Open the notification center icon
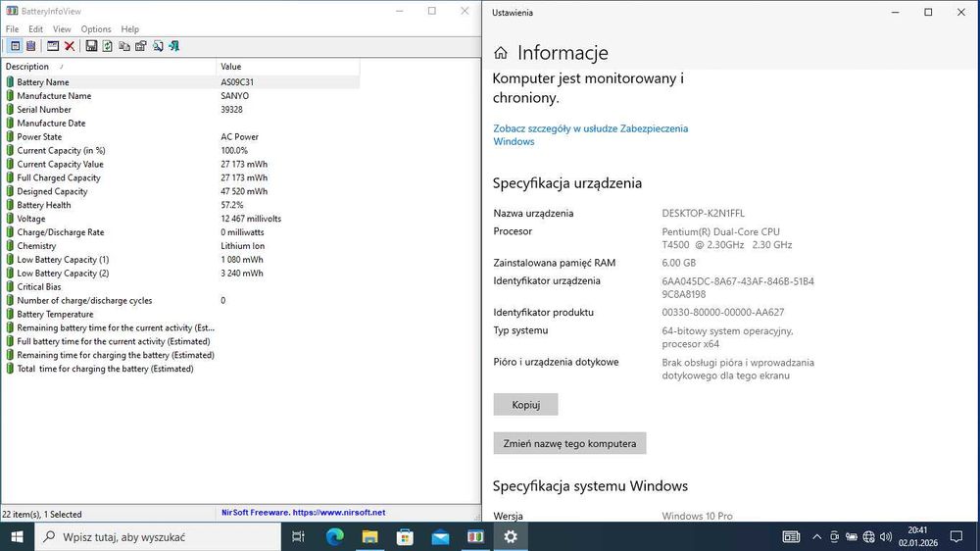The width and height of the screenshot is (980, 551). [956, 536]
